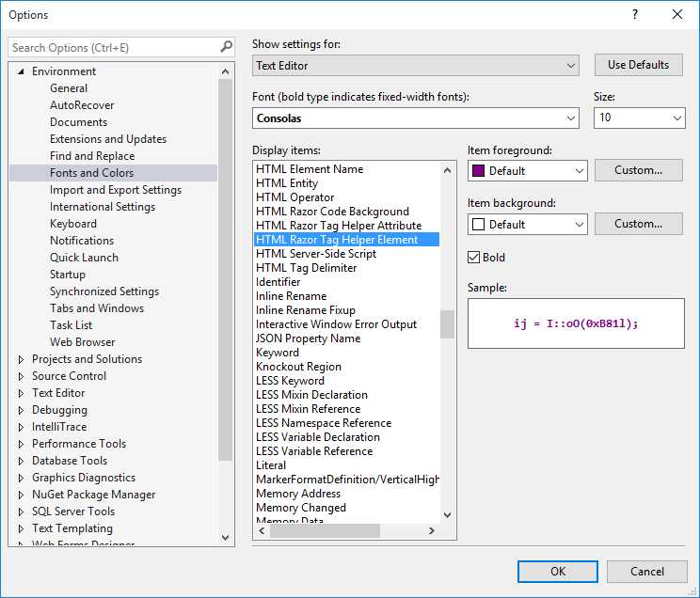Select Notifications in the tree
Viewport: 700px width, 598px height.
[82, 241]
